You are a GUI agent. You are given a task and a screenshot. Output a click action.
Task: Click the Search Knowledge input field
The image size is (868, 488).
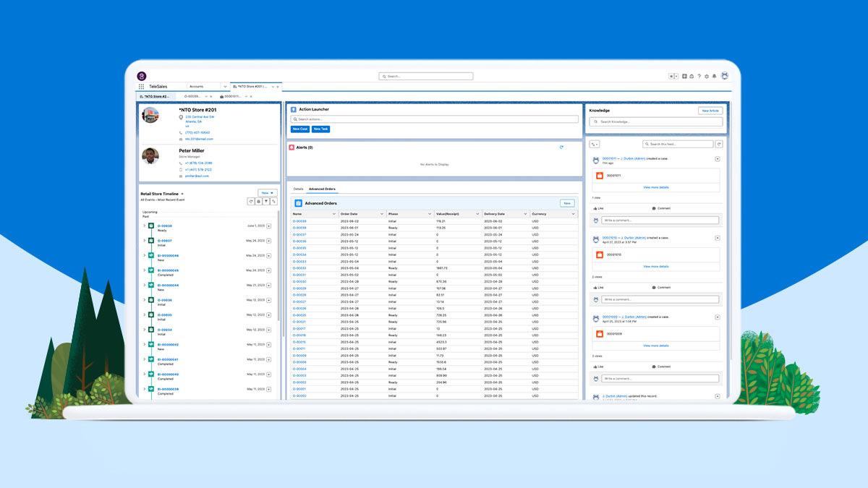(656, 121)
